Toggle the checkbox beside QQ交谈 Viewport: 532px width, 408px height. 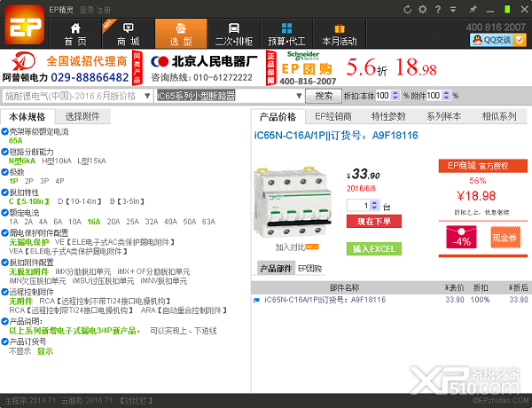point(520,40)
